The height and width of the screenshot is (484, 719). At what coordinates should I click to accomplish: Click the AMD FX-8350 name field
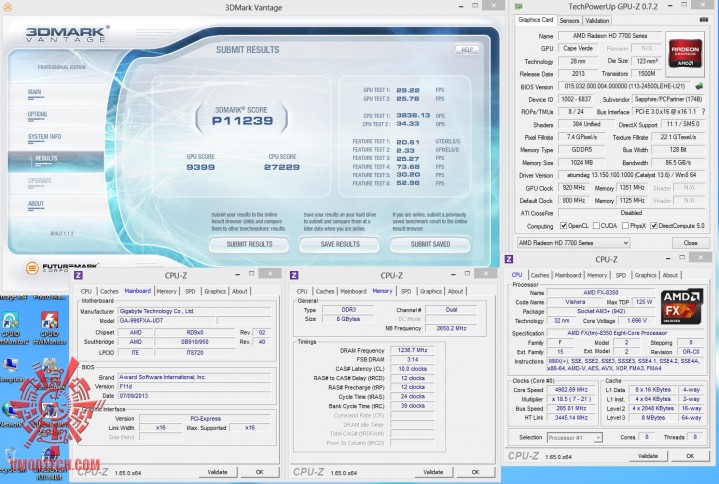[601, 292]
